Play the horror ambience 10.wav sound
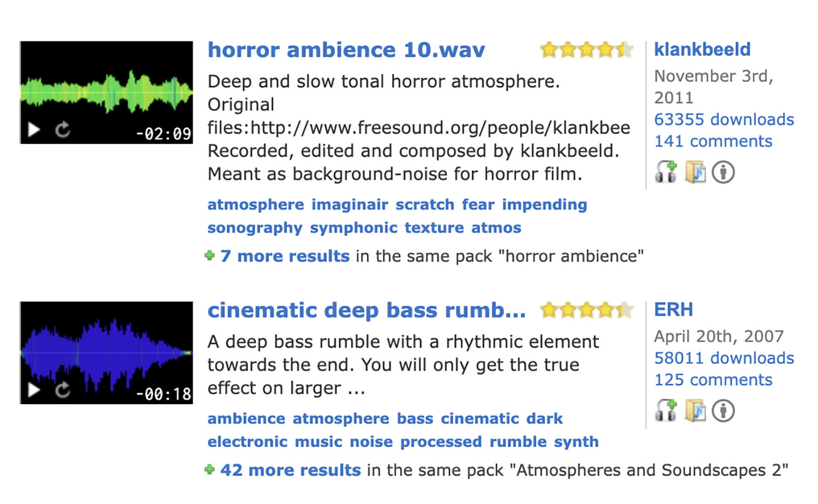The height and width of the screenshot is (504, 818). [x=34, y=130]
